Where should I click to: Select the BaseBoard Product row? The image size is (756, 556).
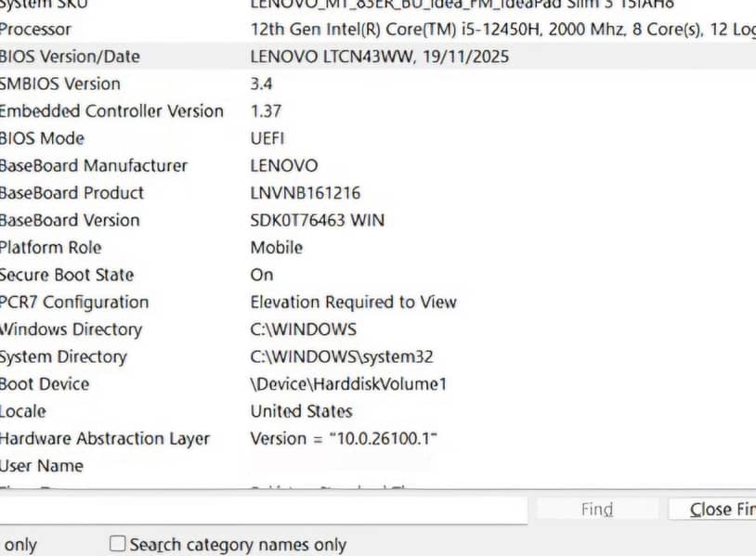pos(72,193)
